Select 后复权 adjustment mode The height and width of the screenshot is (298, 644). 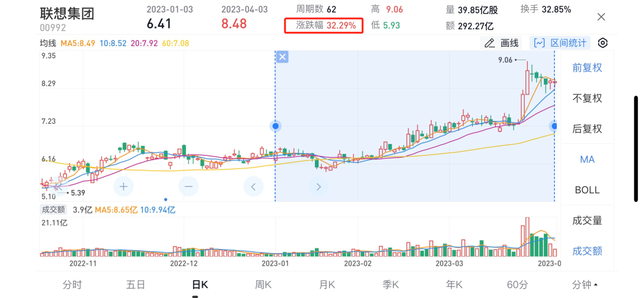click(587, 129)
